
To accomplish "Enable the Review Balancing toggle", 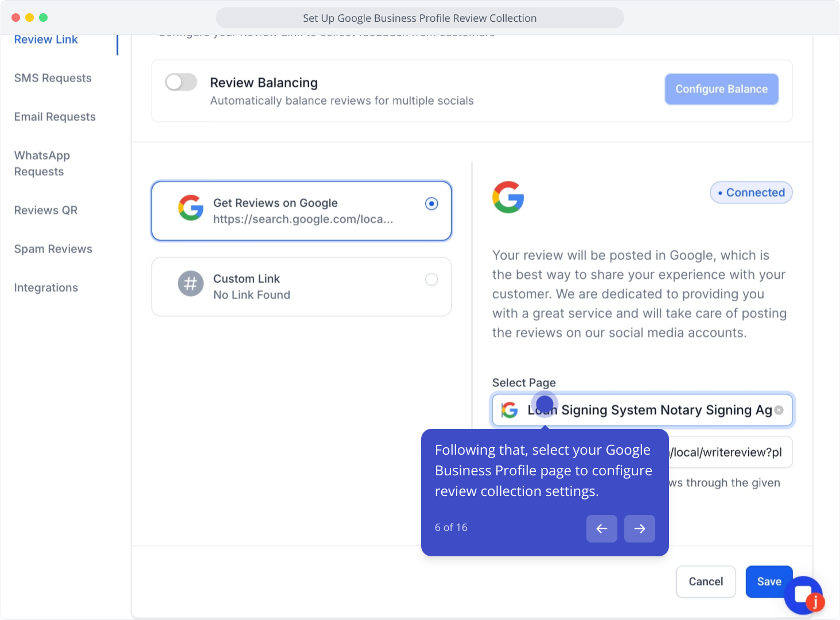I will pyautogui.click(x=181, y=82).
